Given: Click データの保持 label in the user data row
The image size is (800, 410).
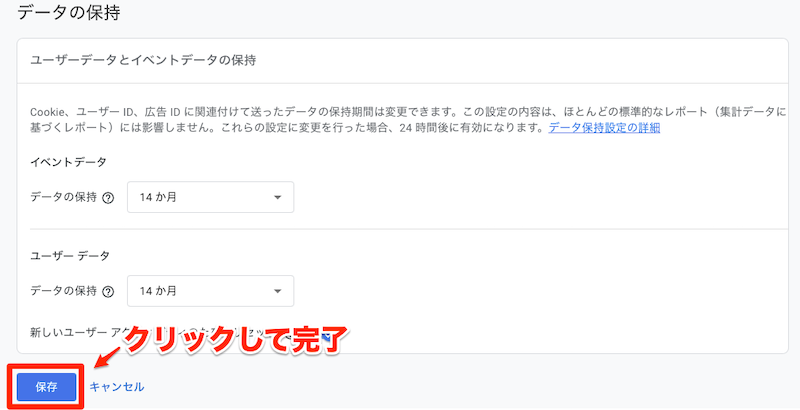Looking at the screenshot, I should point(64,292).
